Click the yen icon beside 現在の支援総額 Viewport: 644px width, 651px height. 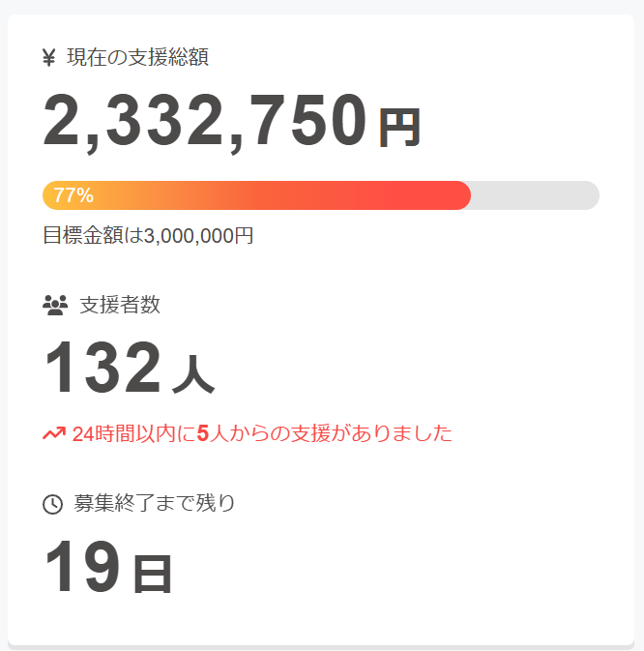(49, 57)
